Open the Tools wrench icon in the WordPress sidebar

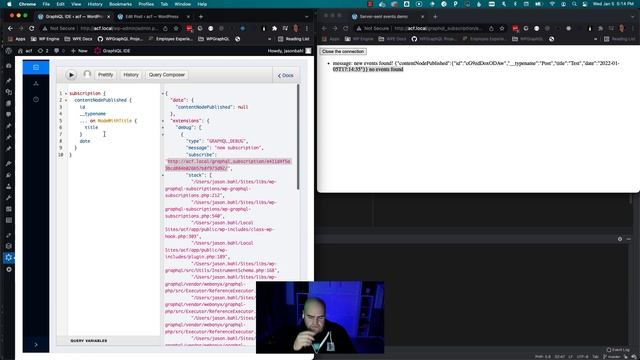pyautogui.click(x=9, y=198)
